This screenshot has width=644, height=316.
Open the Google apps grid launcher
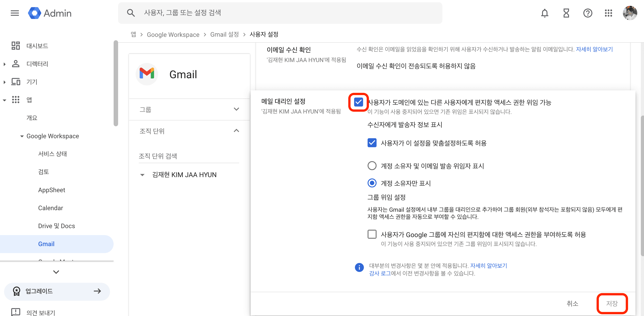pos(609,13)
